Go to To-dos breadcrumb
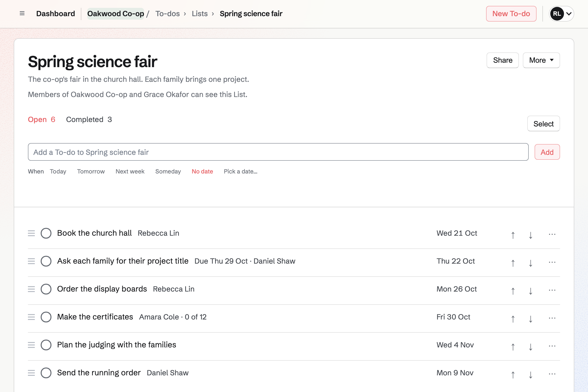 click(168, 13)
